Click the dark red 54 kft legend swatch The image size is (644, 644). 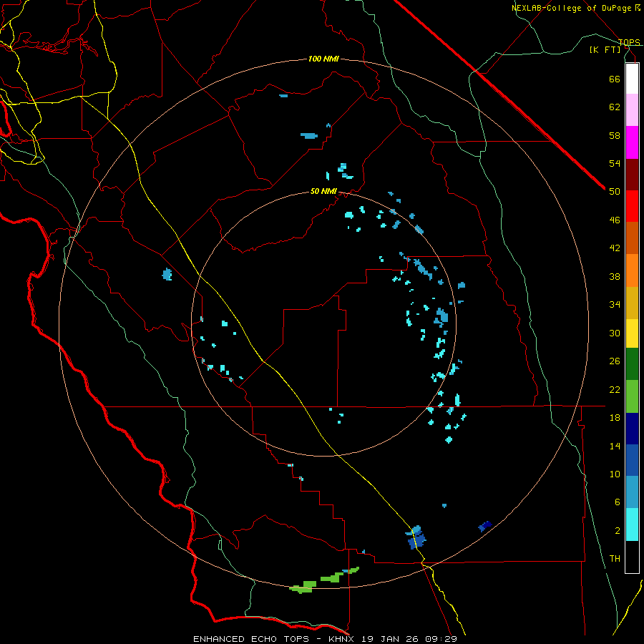pyautogui.click(x=632, y=175)
